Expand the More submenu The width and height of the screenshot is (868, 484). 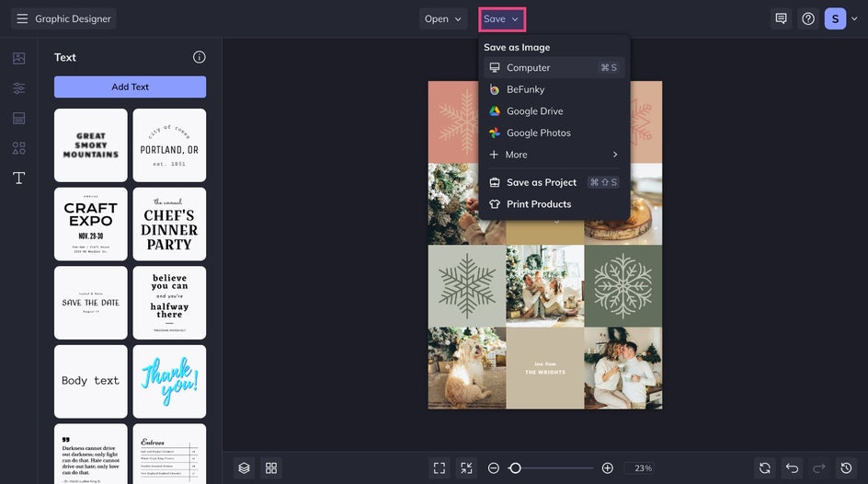pos(554,155)
